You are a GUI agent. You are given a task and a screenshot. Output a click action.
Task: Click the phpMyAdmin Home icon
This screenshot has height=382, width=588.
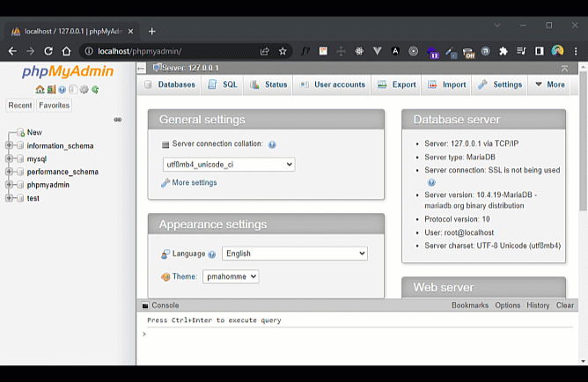pos(40,89)
